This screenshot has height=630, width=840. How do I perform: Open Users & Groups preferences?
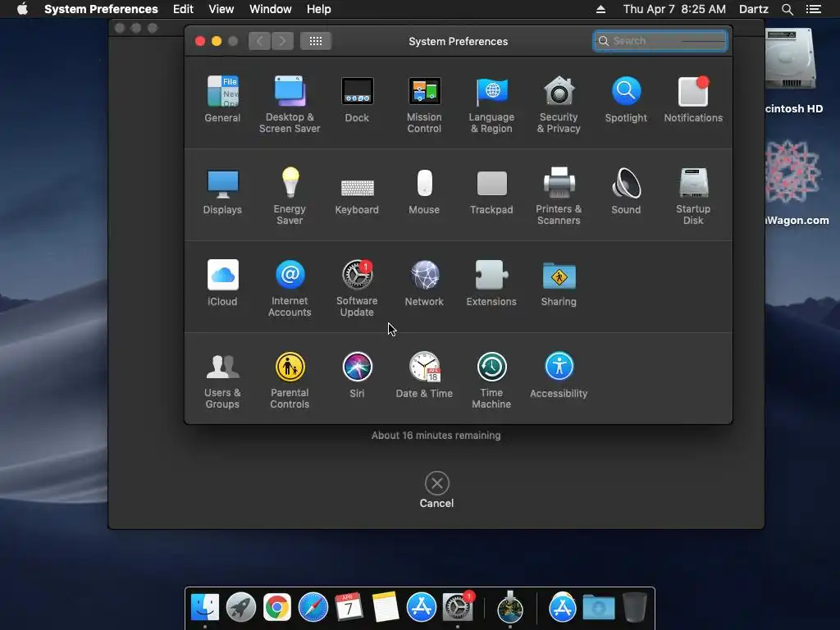[222, 381]
